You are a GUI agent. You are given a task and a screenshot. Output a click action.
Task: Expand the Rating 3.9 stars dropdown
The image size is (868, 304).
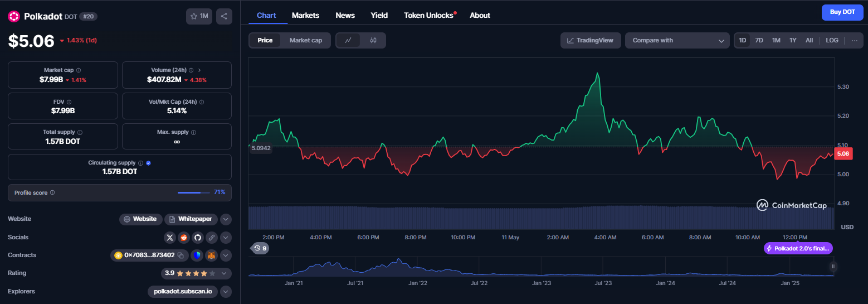tap(196, 273)
